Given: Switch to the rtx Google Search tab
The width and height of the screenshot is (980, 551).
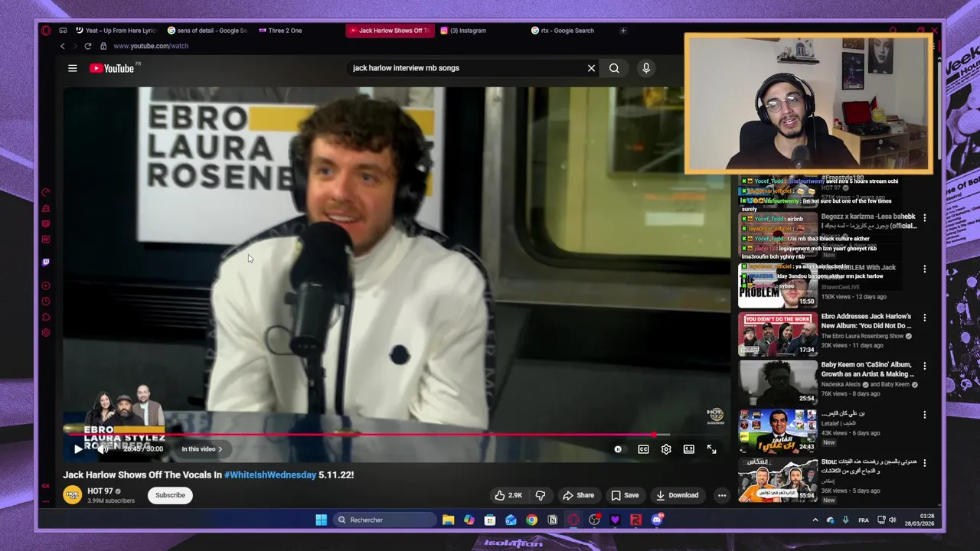Looking at the screenshot, I should pos(563,31).
